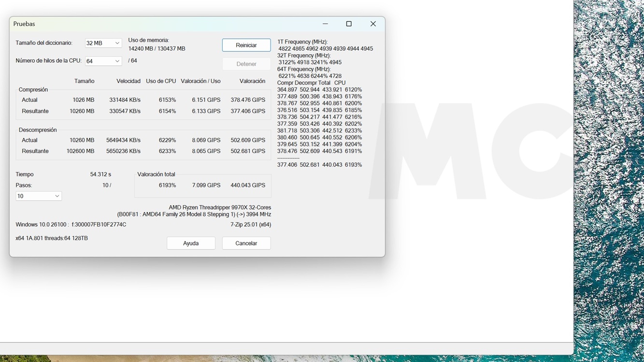Click the AMD Ryzen Threadripper 9970X text
Screen dimensions: 644x362
pos(219,207)
